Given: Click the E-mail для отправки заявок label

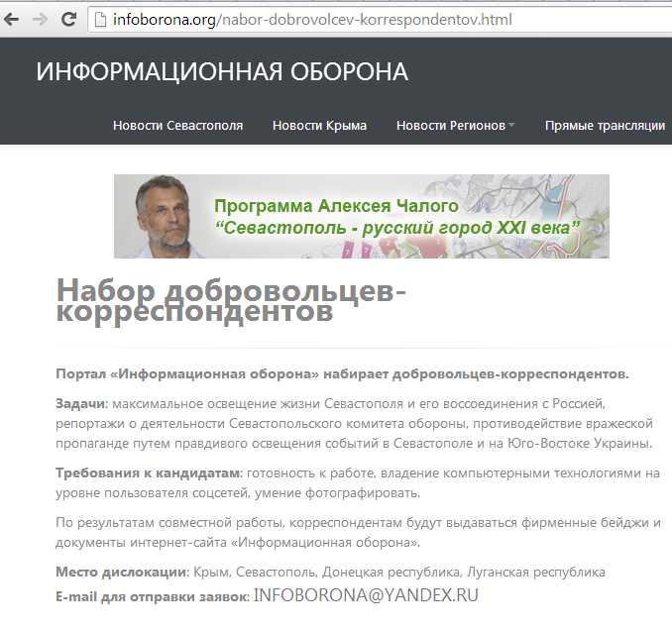Looking at the screenshot, I should 151,596.
